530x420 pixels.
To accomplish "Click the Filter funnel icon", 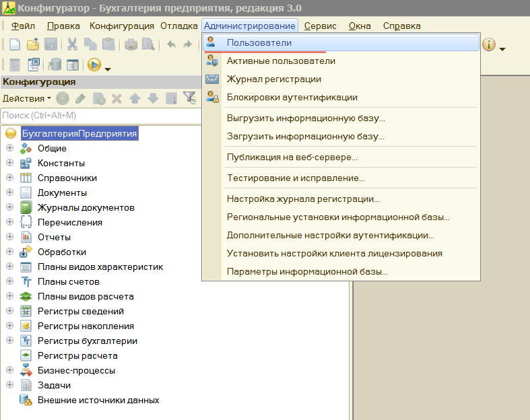I will (190, 98).
